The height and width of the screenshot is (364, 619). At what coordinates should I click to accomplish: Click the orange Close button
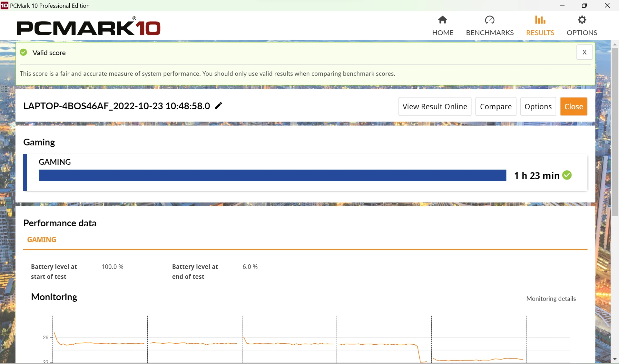tap(574, 106)
